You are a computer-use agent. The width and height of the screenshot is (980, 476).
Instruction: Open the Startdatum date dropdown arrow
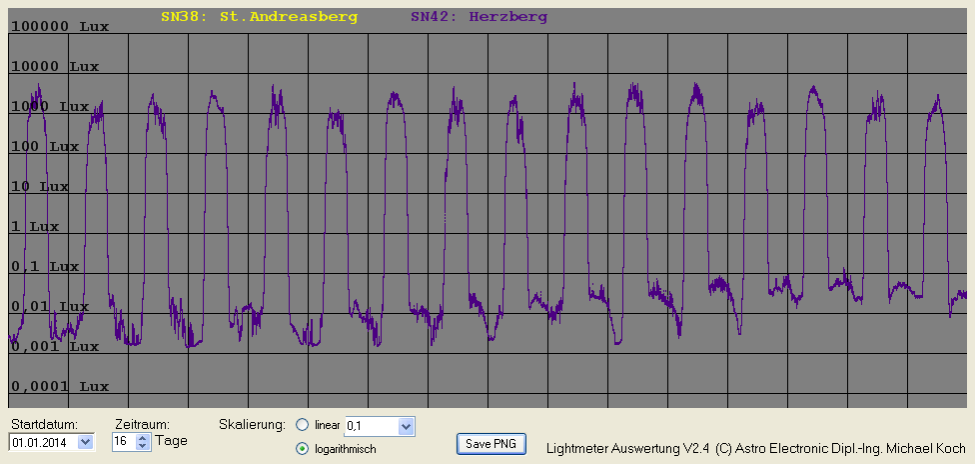pos(84,441)
